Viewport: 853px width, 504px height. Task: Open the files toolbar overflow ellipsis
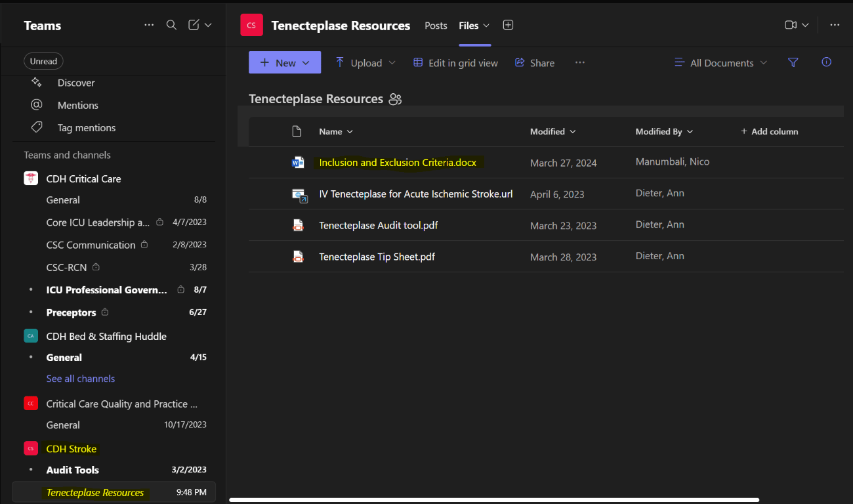coord(579,62)
